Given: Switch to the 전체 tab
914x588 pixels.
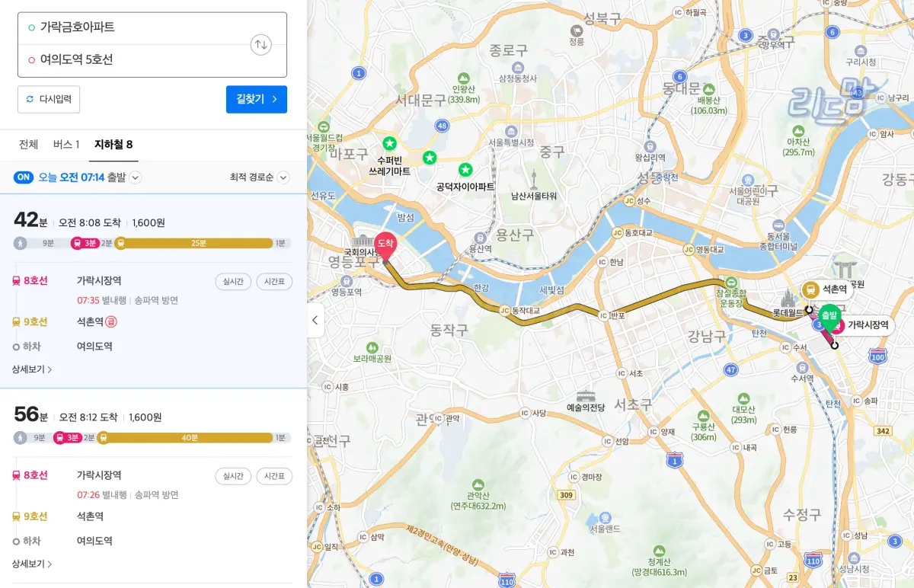Looking at the screenshot, I should (27, 145).
